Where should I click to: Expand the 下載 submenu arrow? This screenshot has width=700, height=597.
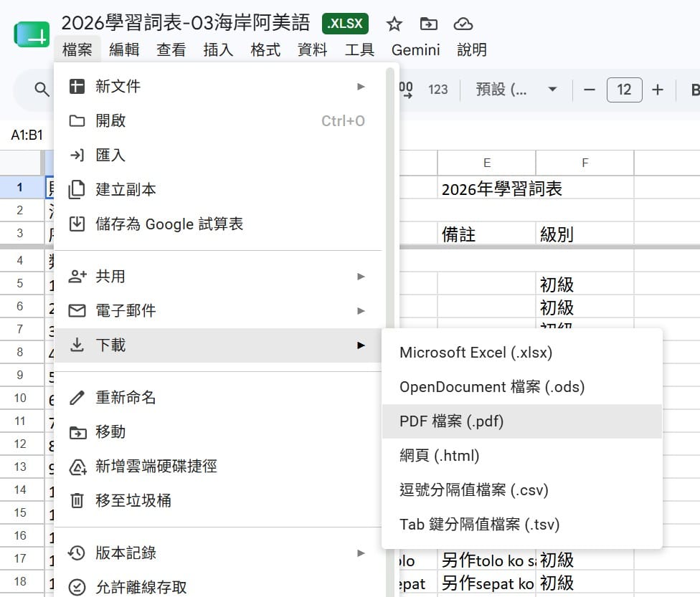click(361, 345)
